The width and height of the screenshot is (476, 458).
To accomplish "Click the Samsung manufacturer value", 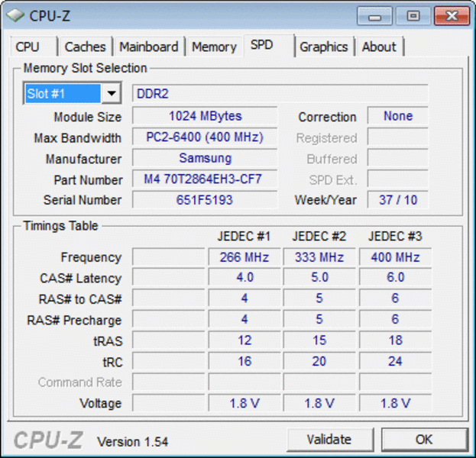I will [205, 158].
